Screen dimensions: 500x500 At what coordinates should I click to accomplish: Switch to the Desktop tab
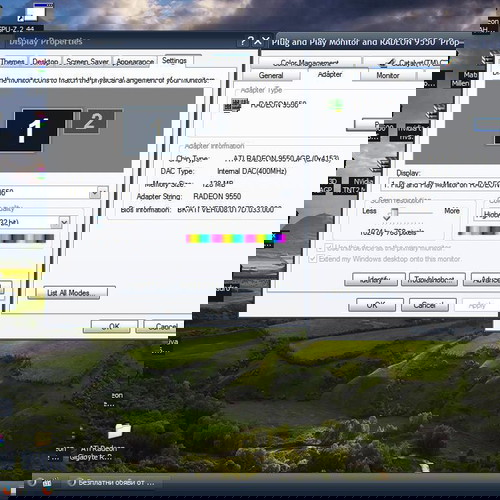(x=45, y=62)
